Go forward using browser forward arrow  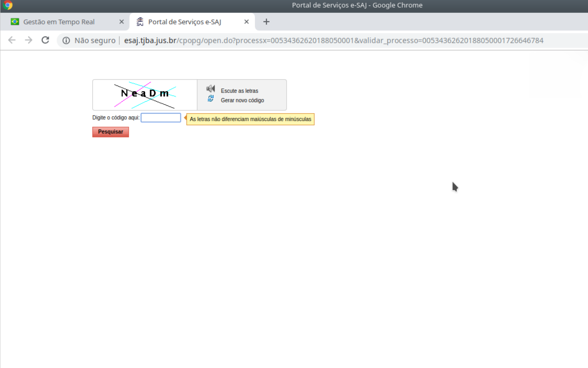(28, 40)
